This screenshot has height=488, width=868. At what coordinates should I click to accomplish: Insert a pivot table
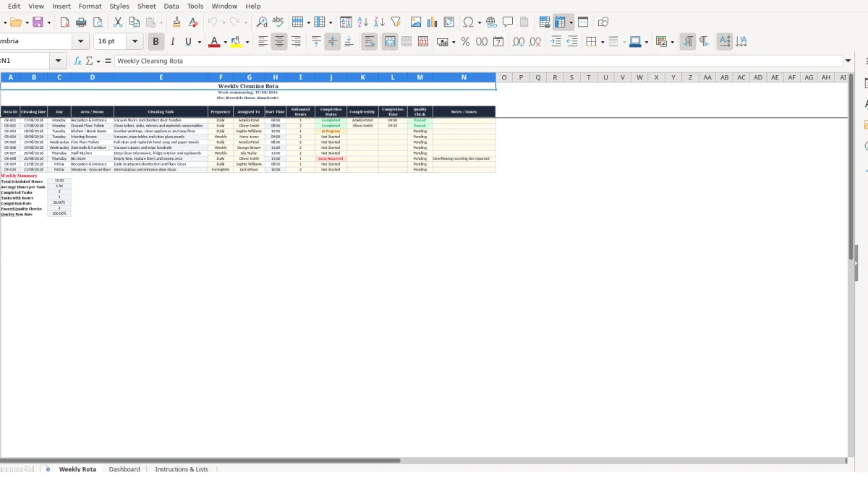pyautogui.click(x=449, y=22)
